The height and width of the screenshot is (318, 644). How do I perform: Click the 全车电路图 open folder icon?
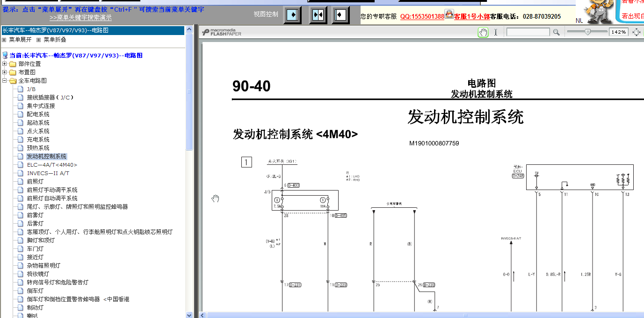[x=13, y=81]
